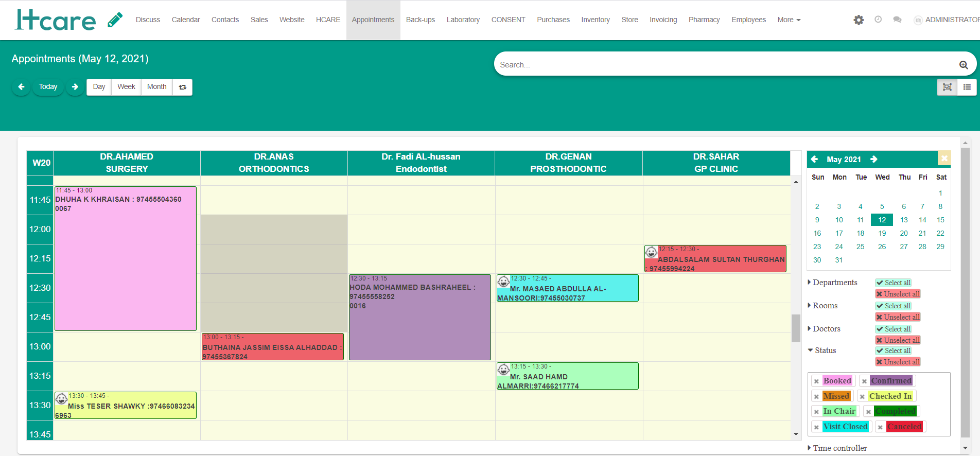Select May 27 in mini calendar
Screen dimensions: 980x456
click(904, 247)
